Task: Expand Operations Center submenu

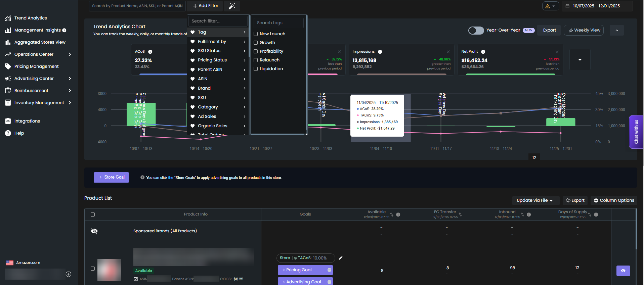Action: (x=70, y=54)
